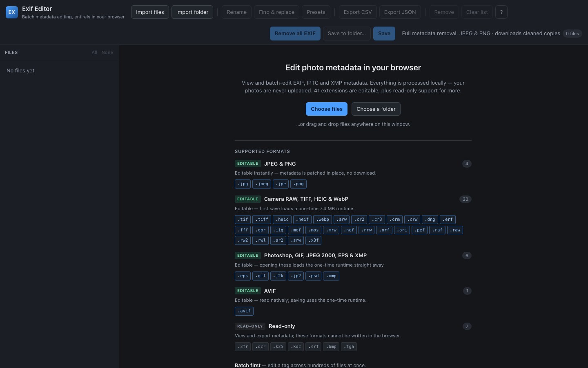Click Import folder in the toolbar
Viewport: 588px width, 368px height.
pos(192,12)
